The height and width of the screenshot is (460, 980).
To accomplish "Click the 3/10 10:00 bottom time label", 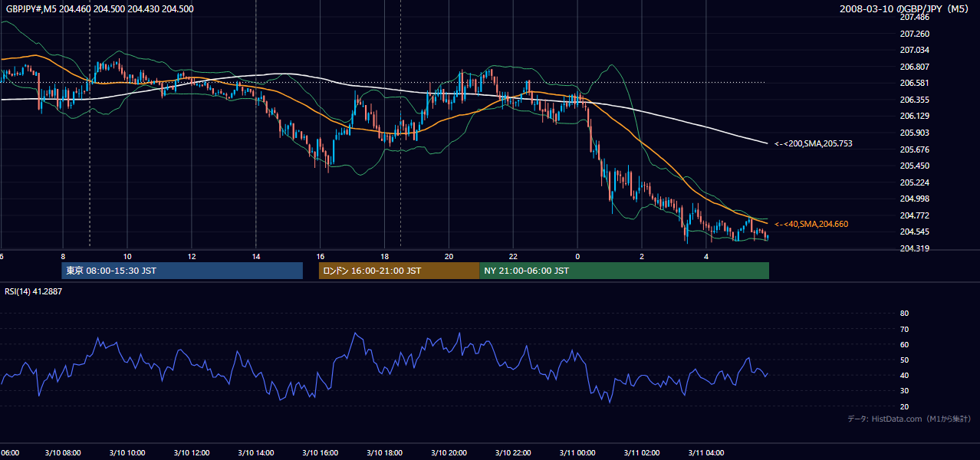I will (127, 452).
